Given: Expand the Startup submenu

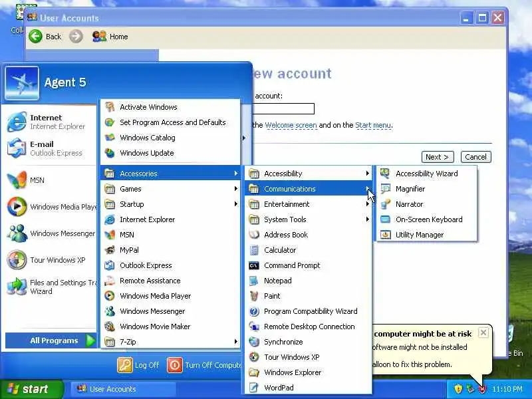Looking at the screenshot, I should [171, 204].
